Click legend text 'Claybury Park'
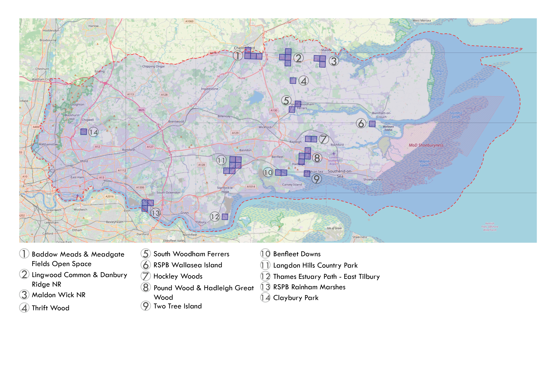The width and height of the screenshot is (555, 392). pos(296,298)
